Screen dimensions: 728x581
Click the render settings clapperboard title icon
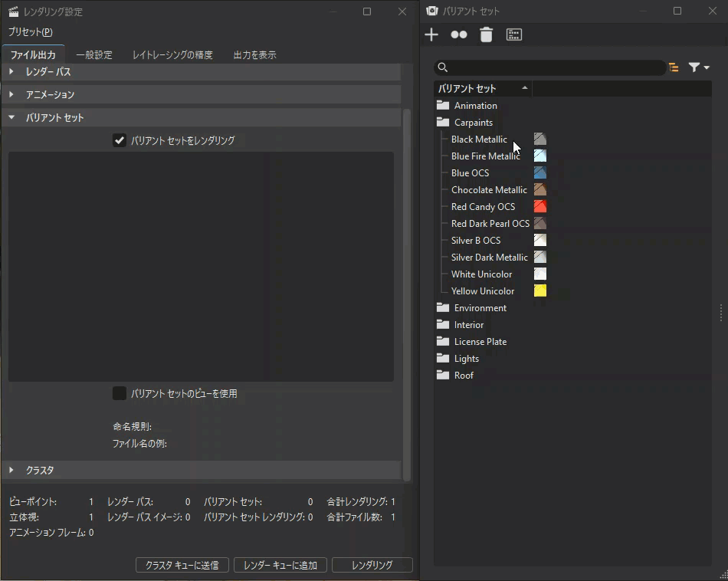[x=14, y=11]
